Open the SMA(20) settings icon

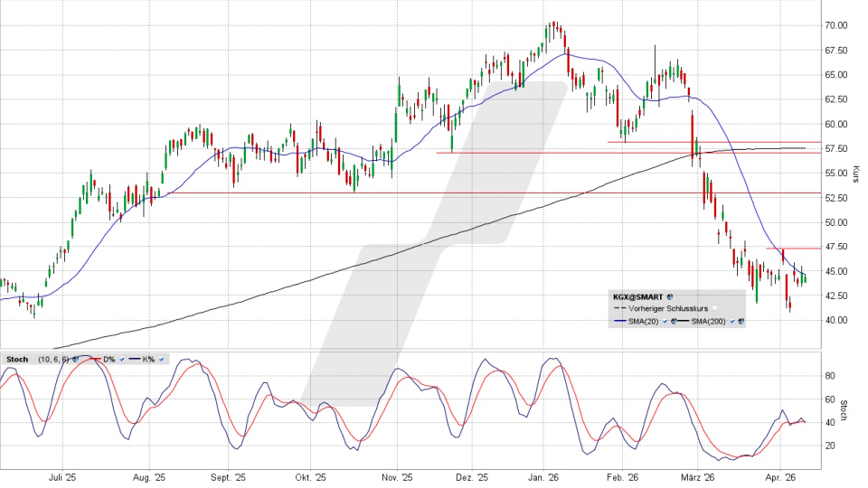(x=674, y=321)
